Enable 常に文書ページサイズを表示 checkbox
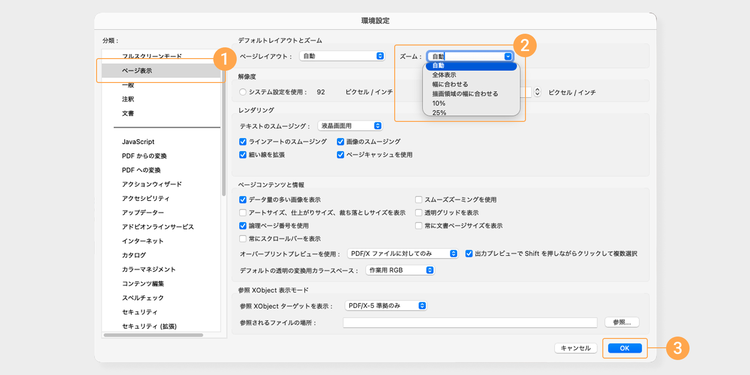This screenshot has width=750, height=375. click(x=419, y=225)
